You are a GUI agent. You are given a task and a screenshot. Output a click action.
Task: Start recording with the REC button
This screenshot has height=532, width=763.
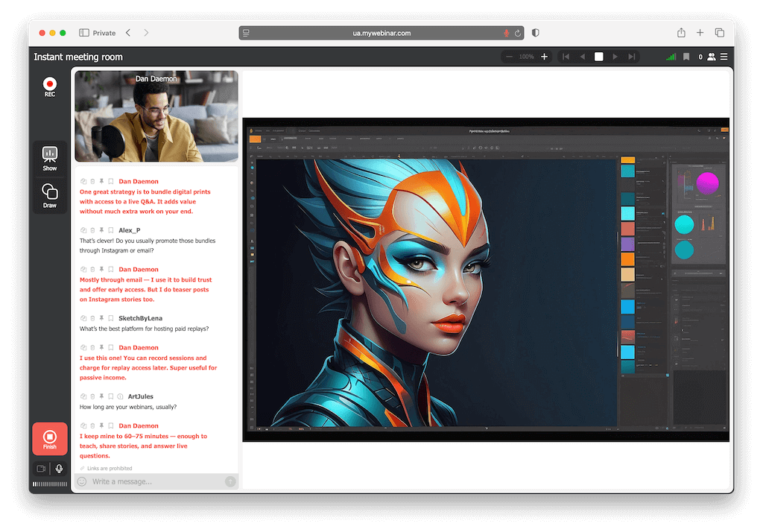(x=50, y=86)
